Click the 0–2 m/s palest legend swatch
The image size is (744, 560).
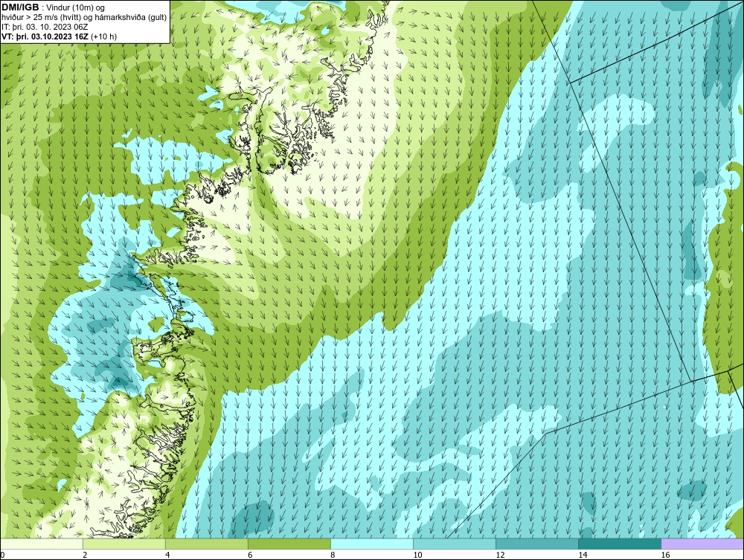(x=41, y=544)
